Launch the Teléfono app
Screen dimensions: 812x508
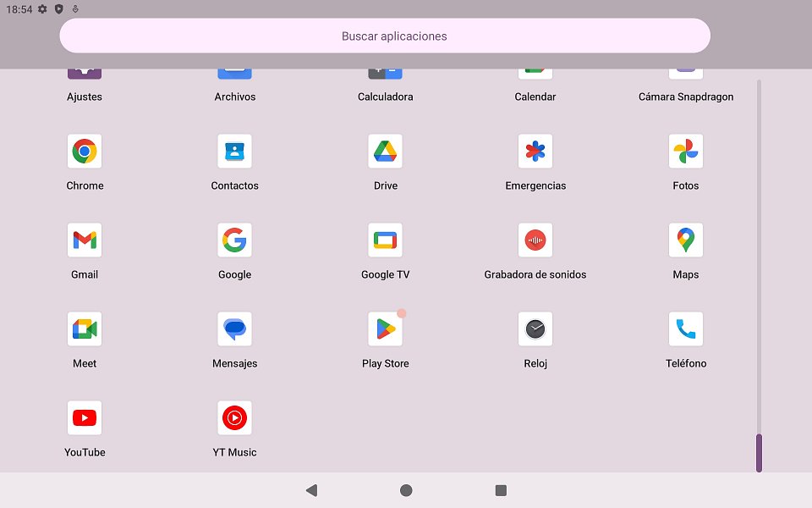[686, 329]
